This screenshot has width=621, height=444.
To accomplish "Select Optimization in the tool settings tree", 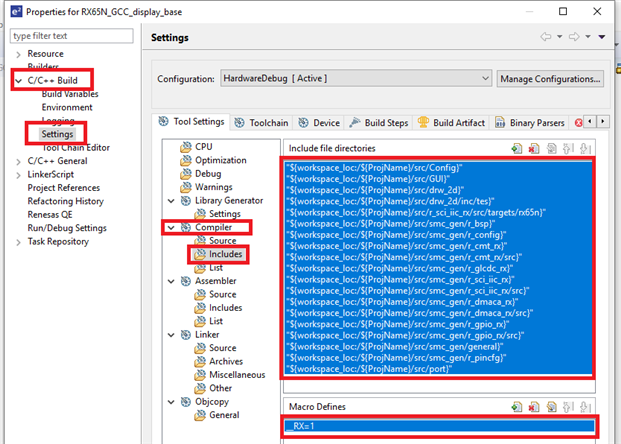I will click(x=220, y=160).
